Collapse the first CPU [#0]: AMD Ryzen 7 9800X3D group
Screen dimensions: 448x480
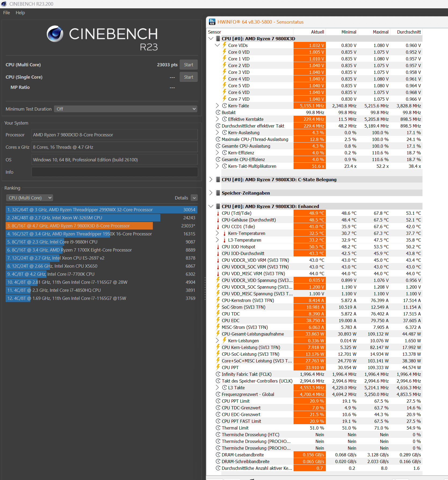coord(211,39)
